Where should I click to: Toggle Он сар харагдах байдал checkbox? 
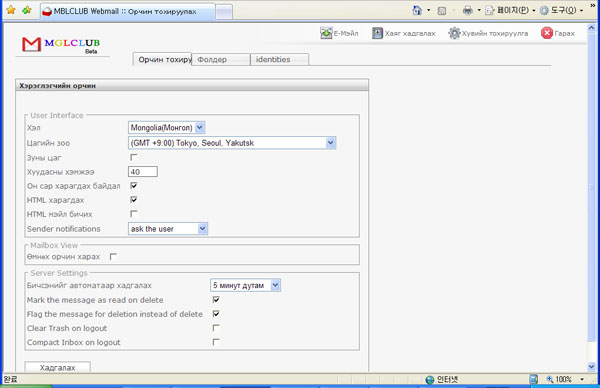134,186
